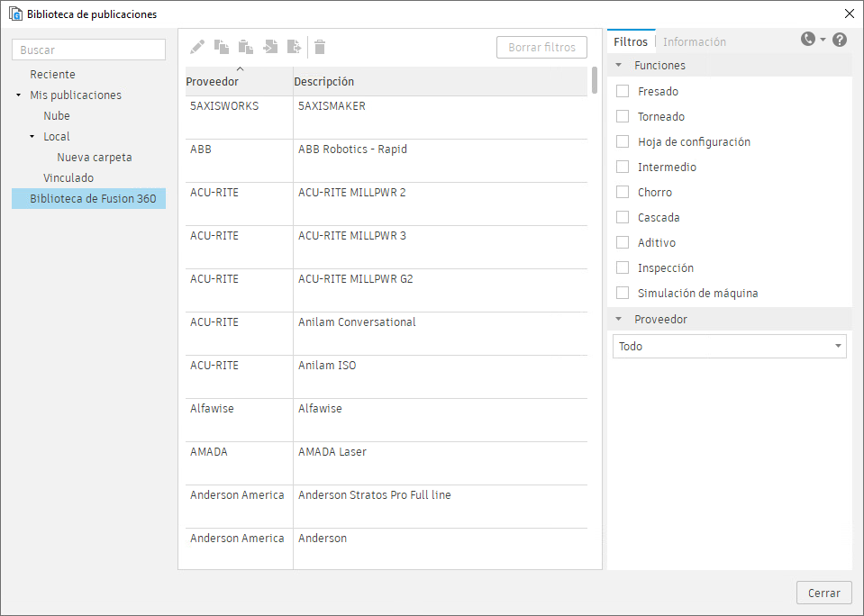Select the ACU-RITE MILLPWR 2 row
864x616 pixels.
point(387,204)
